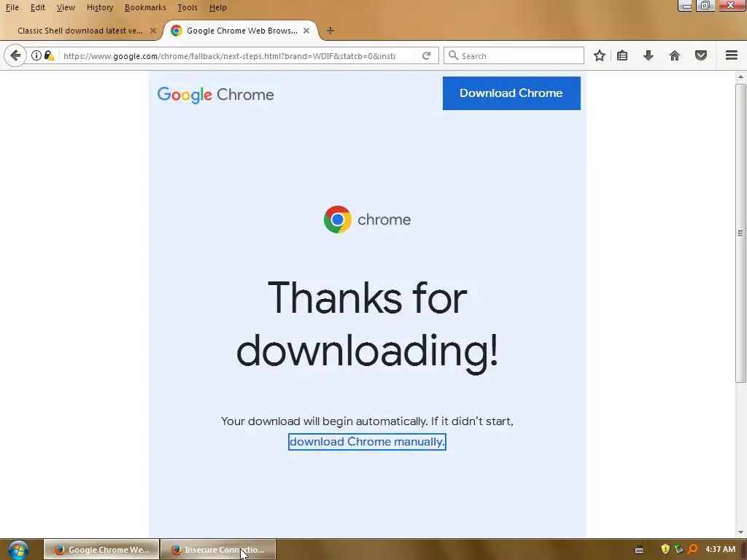Open the History menu
Screen dimensions: 747x560
(100, 7)
